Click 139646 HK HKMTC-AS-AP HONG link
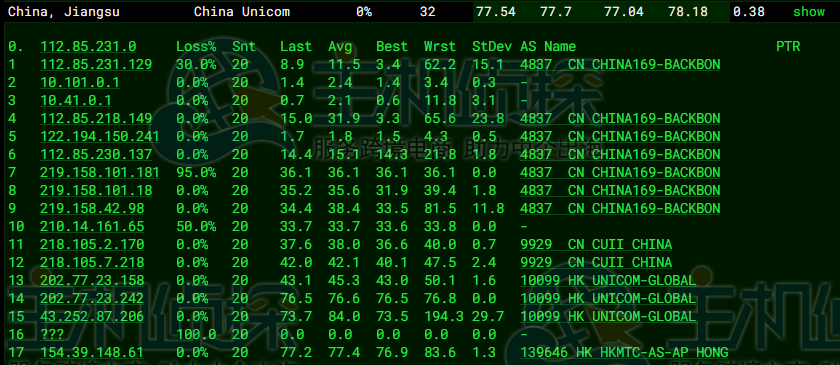 coord(624,353)
